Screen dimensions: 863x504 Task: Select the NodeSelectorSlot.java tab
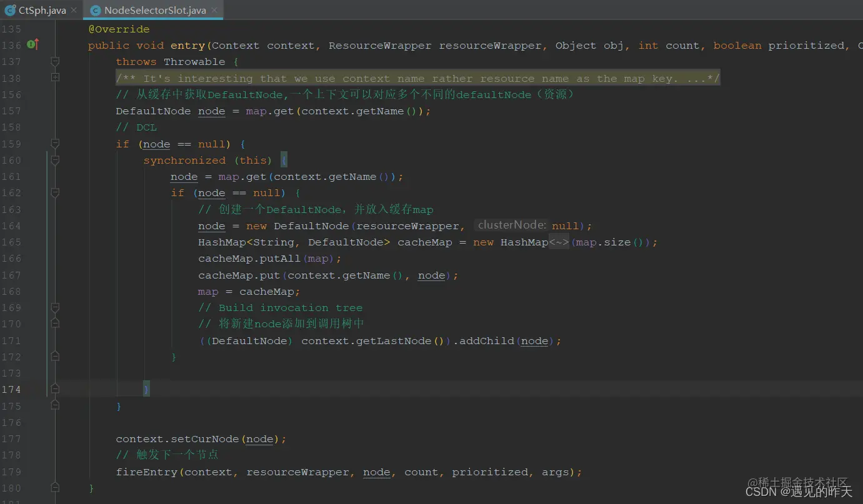tap(153, 11)
